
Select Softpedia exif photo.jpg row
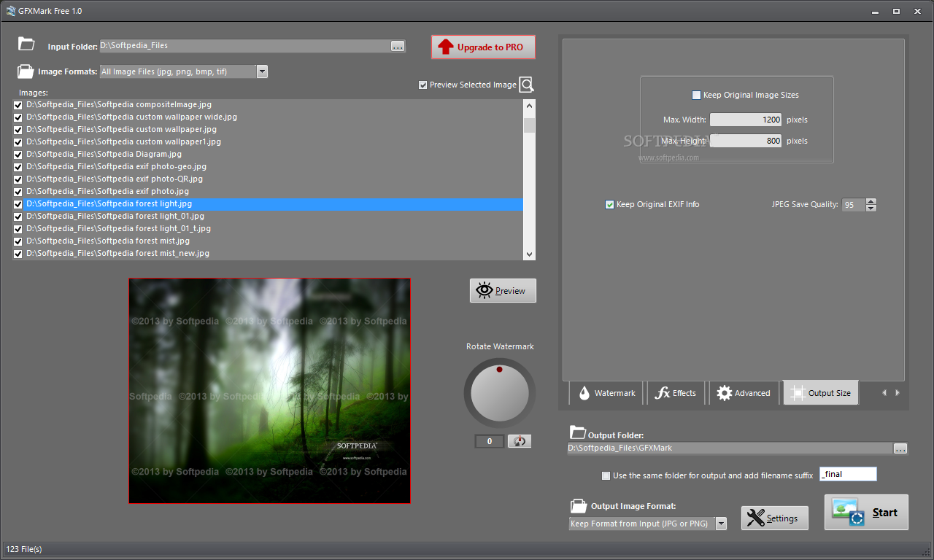click(274, 192)
